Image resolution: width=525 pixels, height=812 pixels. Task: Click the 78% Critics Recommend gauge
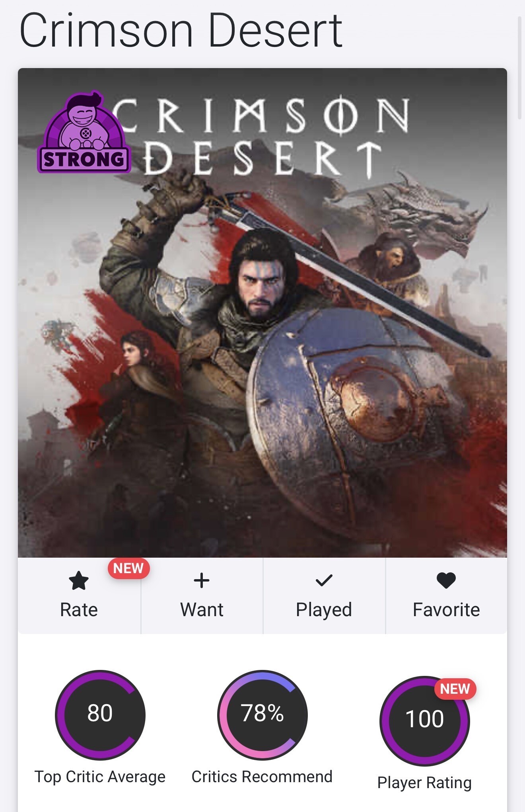coord(262,715)
